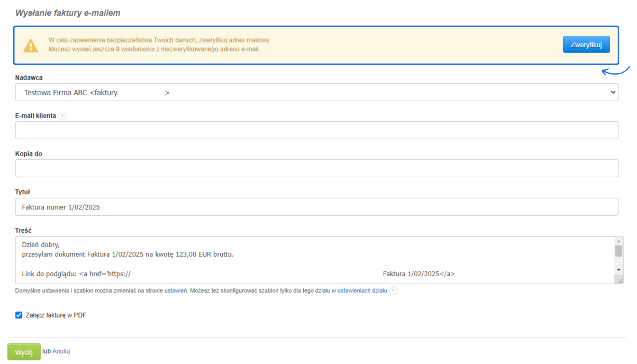Click the 'Załącz fakturę w PDF' label text

[x=56, y=315]
